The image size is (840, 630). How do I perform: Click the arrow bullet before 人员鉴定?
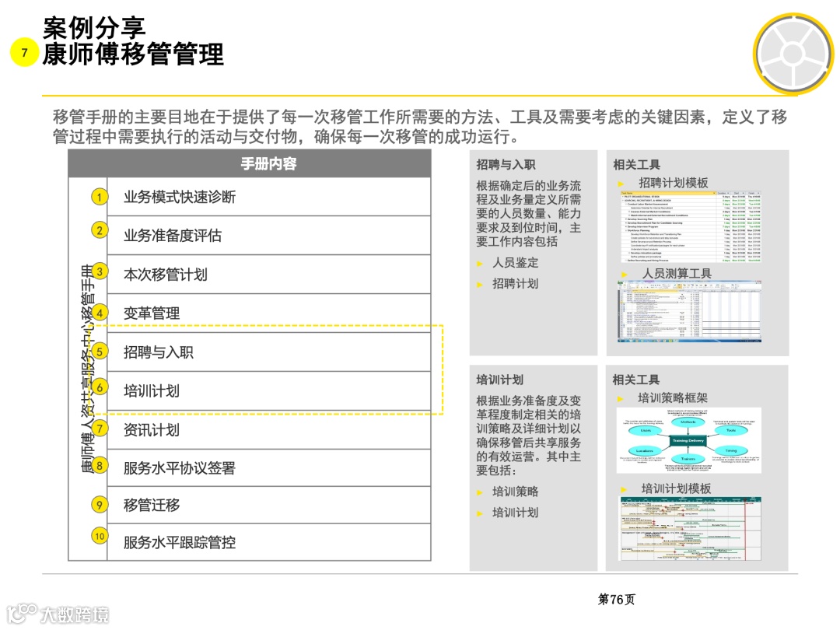tap(480, 264)
